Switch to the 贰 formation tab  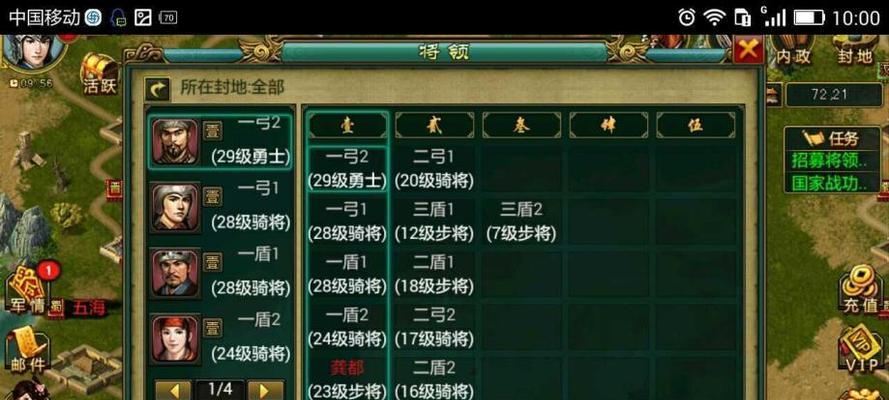coord(434,125)
